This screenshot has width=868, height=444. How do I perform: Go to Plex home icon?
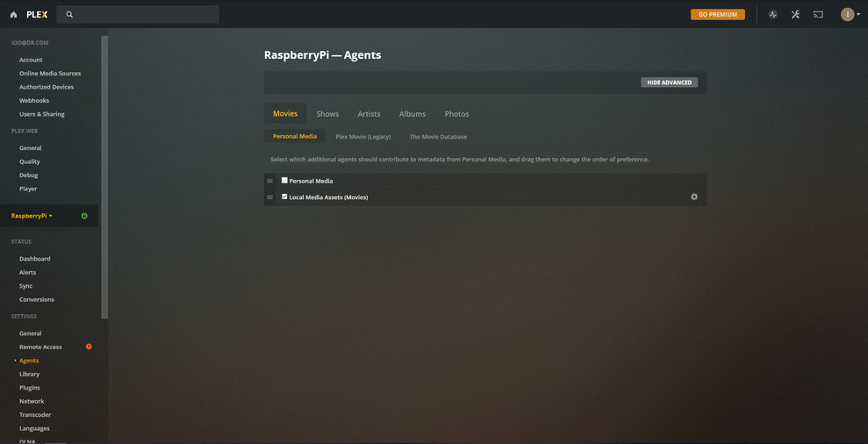(13, 15)
